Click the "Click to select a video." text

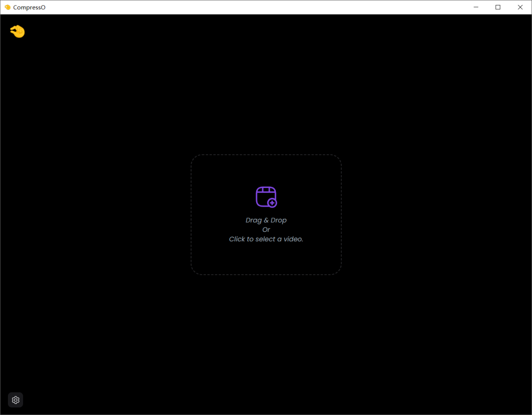click(266, 239)
